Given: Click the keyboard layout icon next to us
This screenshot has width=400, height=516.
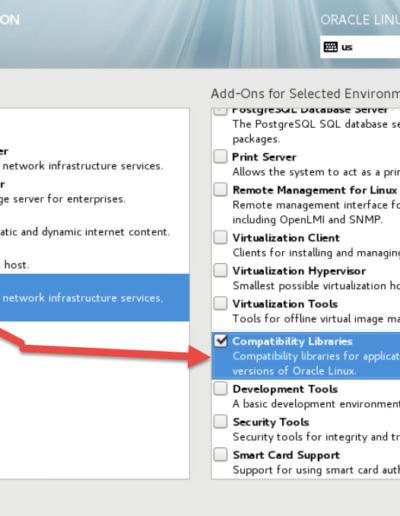Looking at the screenshot, I should 330,47.
